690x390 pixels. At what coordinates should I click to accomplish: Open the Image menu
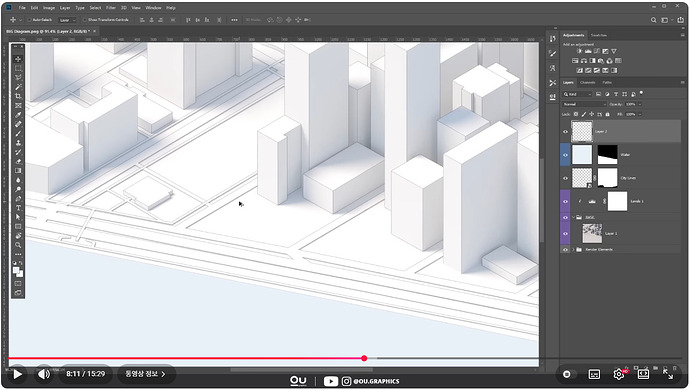coord(49,8)
